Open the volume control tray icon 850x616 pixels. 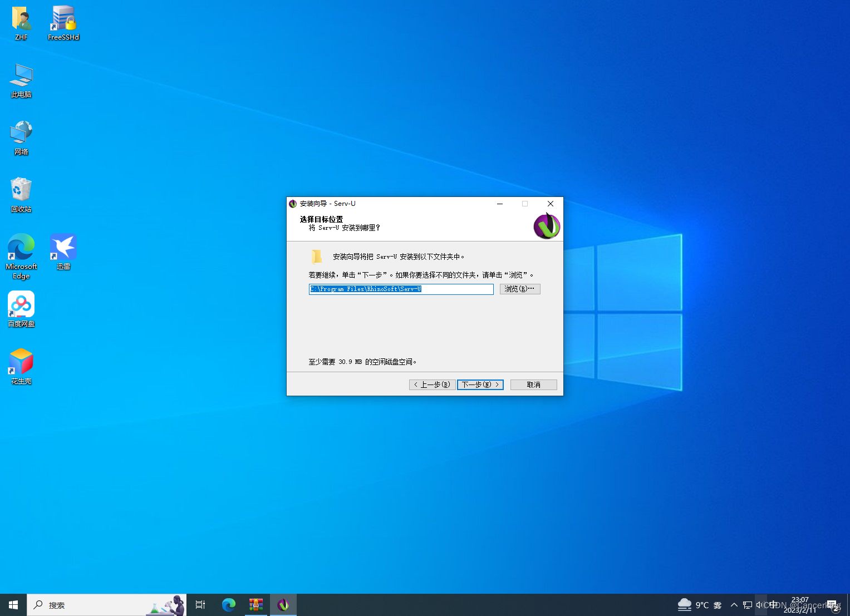760,605
